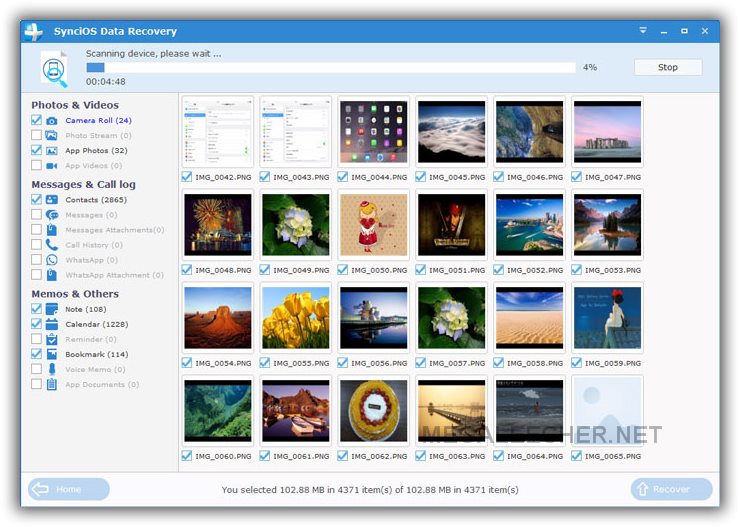The height and width of the screenshot is (527, 740).
Task: Click the scan progress bar
Action: (x=331, y=68)
